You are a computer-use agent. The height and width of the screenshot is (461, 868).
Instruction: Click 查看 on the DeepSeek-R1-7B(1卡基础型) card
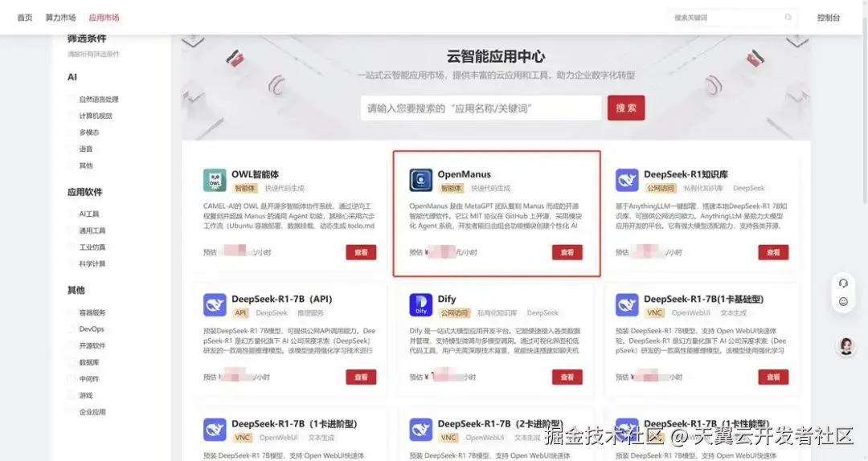(x=773, y=377)
